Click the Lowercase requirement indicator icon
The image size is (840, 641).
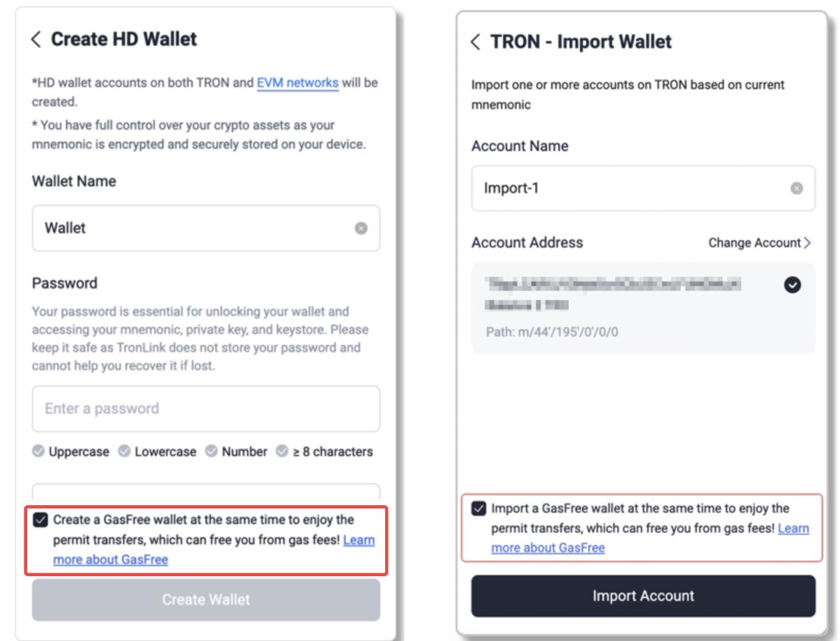pyautogui.click(x=125, y=452)
